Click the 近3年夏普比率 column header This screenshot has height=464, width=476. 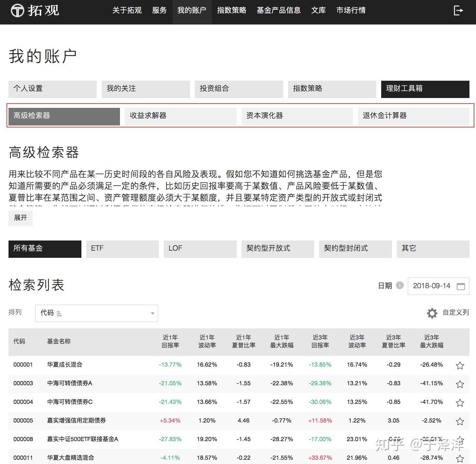(x=394, y=341)
